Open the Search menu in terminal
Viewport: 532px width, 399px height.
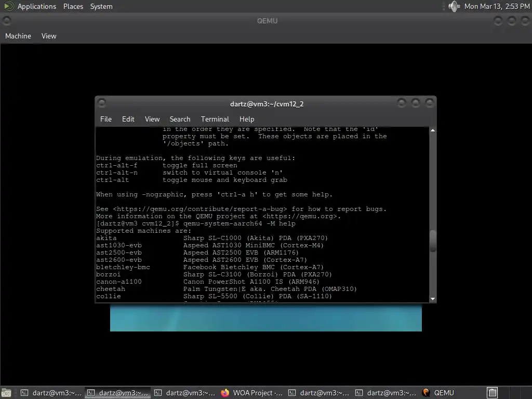tap(180, 119)
